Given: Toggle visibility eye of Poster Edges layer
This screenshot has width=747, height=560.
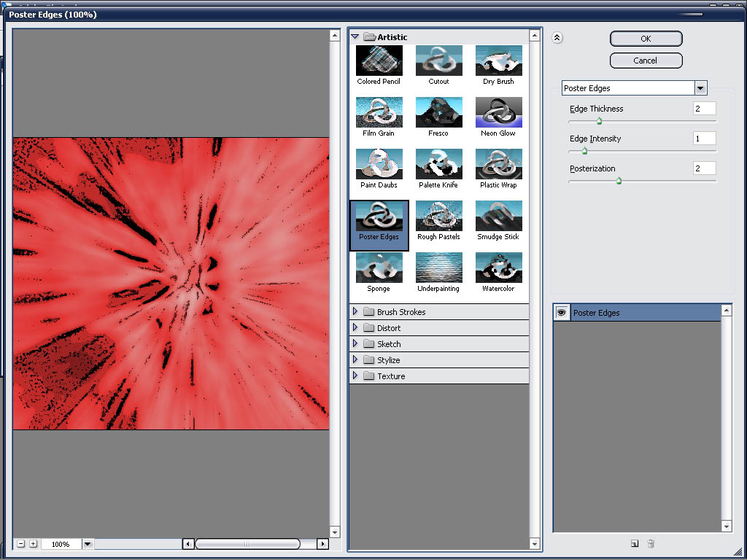Looking at the screenshot, I should (x=562, y=312).
